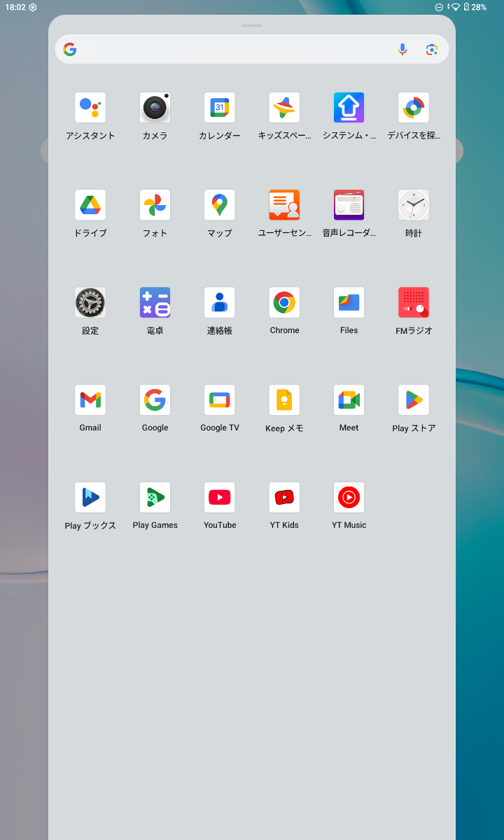This screenshot has width=504, height=840.
Task: Launch the YT Kids app
Action: [284, 497]
